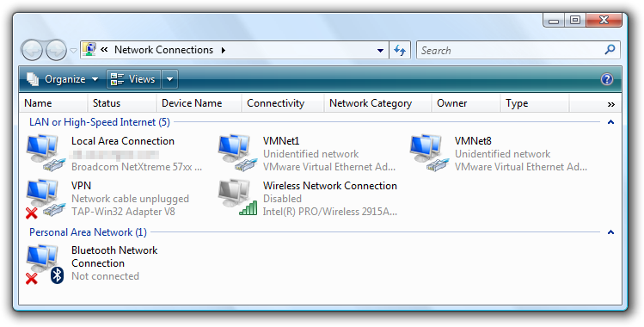Click the 'Network cable unplugged' status text

tap(130, 199)
